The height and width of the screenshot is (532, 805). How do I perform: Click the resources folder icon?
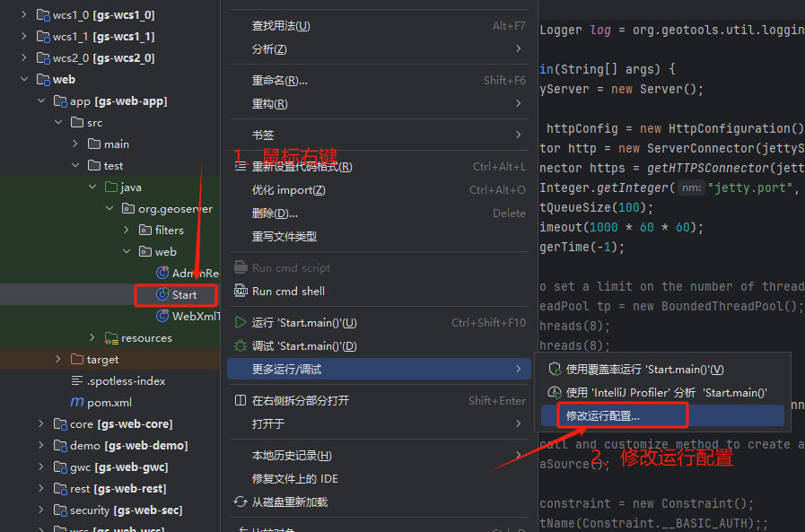[x=111, y=337]
